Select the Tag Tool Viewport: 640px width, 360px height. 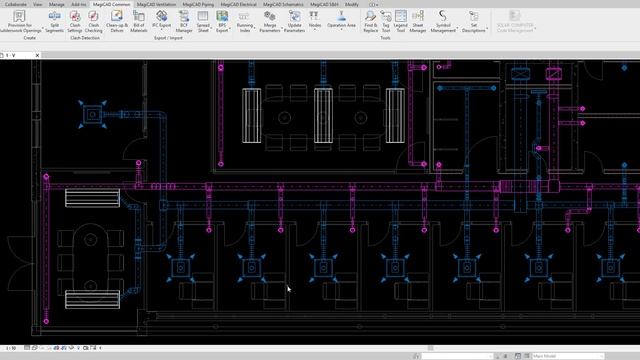(x=386, y=21)
